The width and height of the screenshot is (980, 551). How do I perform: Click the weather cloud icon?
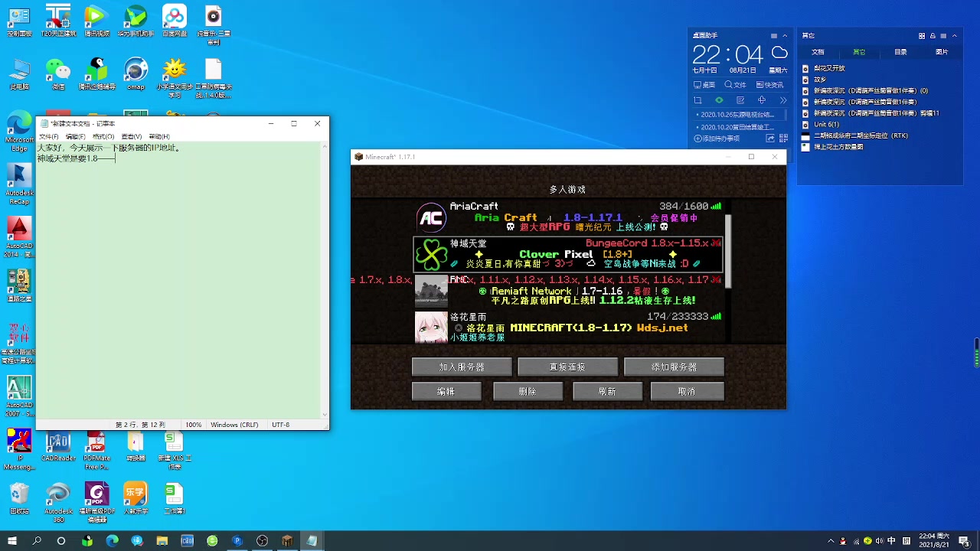click(x=779, y=53)
